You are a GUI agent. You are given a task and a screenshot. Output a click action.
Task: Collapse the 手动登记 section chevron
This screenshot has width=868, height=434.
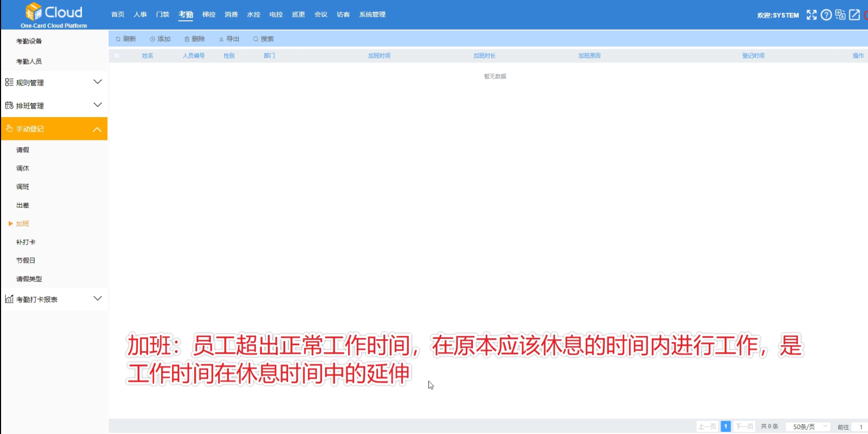coord(97,129)
